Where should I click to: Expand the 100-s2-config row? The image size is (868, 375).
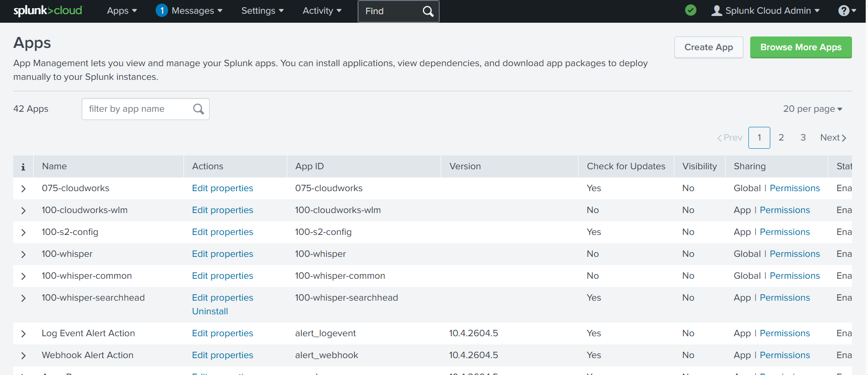[x=23, y=232]
